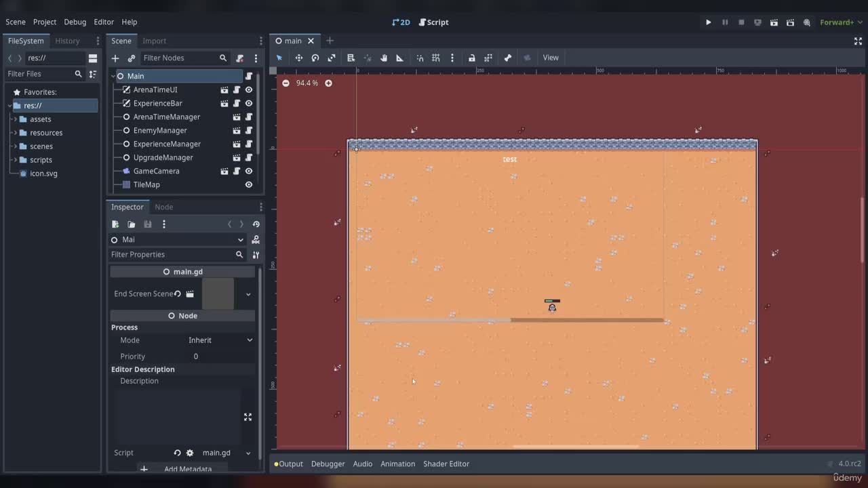The width and height of the screenshot is (868, 488).
Task: Expand the Description text editor
Action: (248, 417)
